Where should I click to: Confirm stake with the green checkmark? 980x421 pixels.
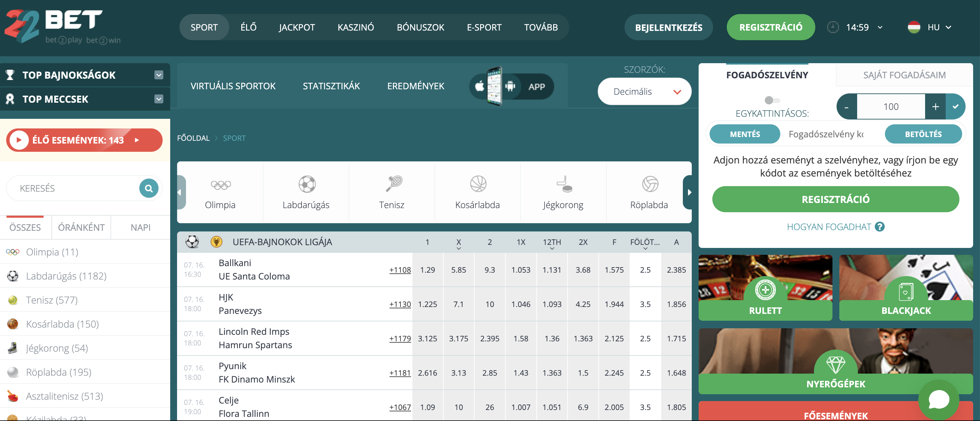956,106
